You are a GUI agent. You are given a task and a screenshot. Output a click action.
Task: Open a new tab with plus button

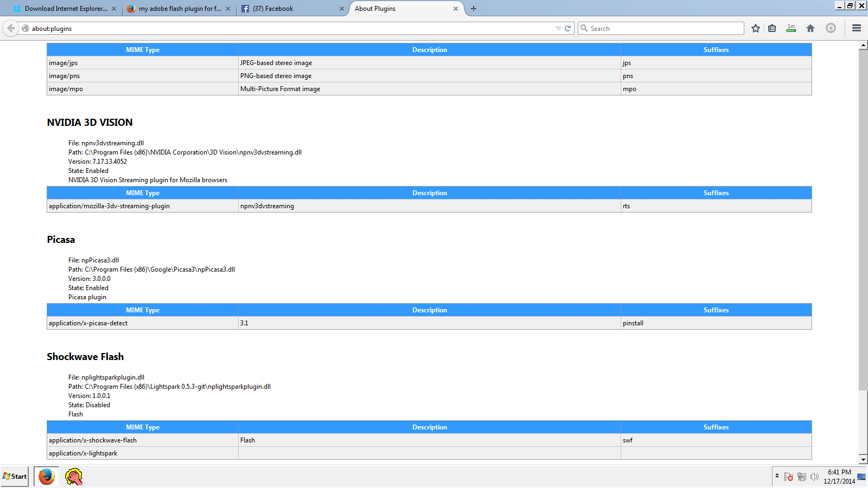pyautogui.click(x=474, y=9)
